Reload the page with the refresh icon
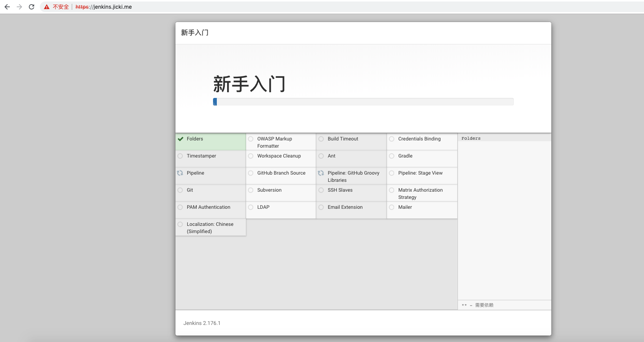The height and width of the screenshot is (342, 644). pyautogui.click(x=32, y=7)
